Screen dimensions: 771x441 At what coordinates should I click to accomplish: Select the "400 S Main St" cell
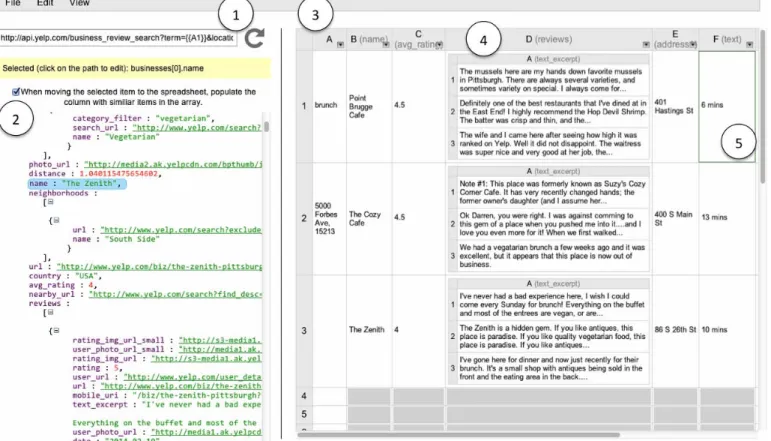[x=675, y=218]
